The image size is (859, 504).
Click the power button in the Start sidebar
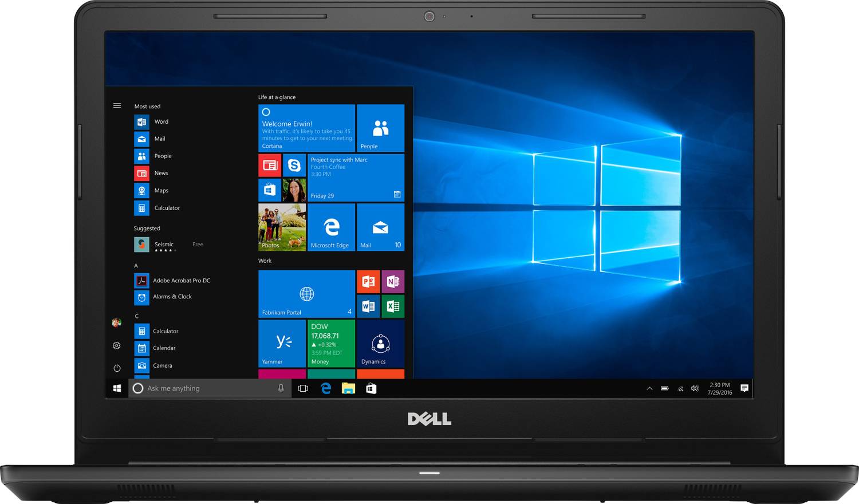click(117, 368)
